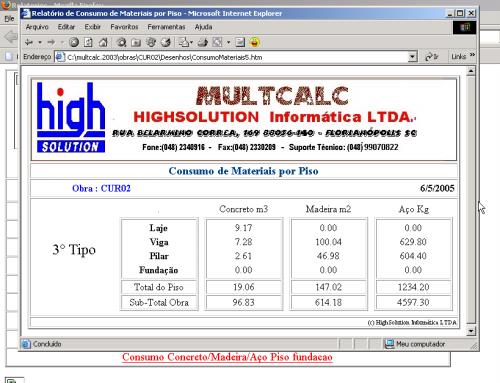Image resolution: width=500 pixels, height=383 pixels.
Task: Open the Editar menu
Action: pos(66,27)
